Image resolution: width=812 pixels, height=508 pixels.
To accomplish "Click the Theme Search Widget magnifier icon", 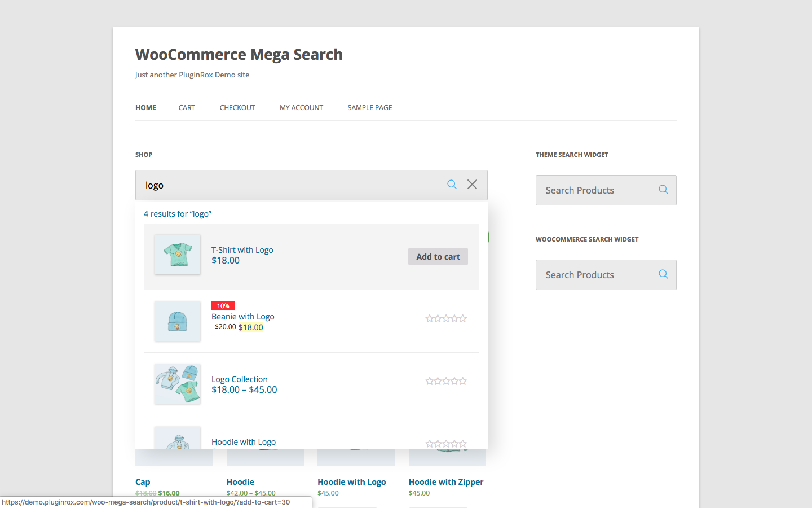I will click(x=663, y=190).
